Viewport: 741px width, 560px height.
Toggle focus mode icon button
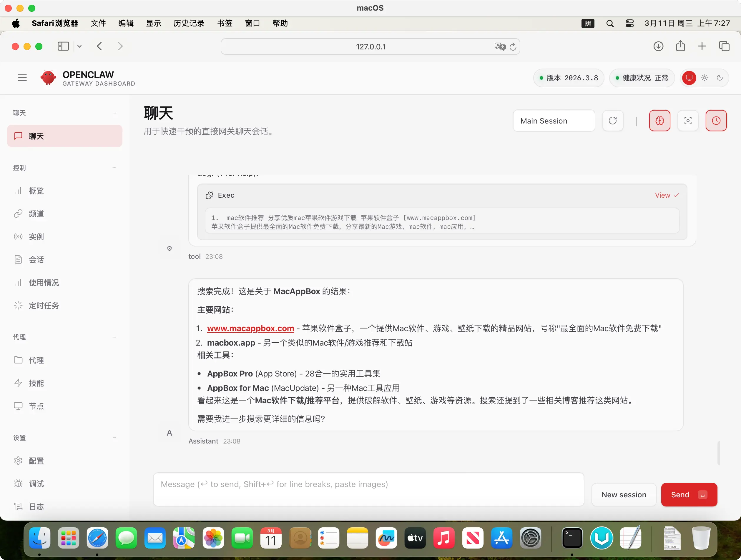pyautogui.click(x=688, y=121)
